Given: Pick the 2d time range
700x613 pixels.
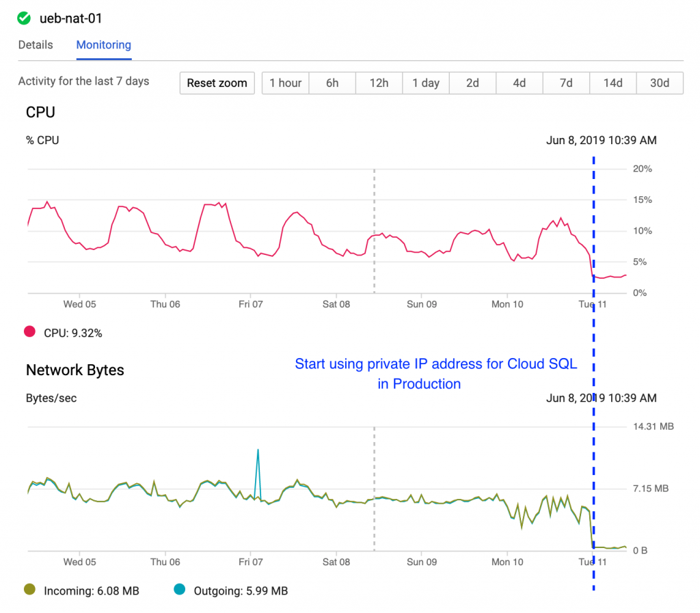Looking at the screenshot, I should pyautogui.click(x=473, y=83).
